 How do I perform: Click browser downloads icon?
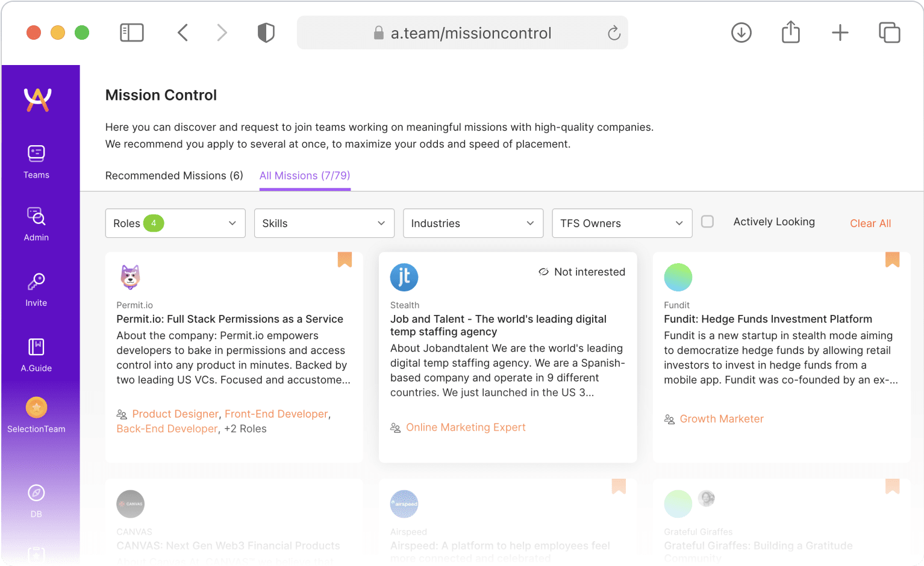pyautogui.click(x=741, y=33)
